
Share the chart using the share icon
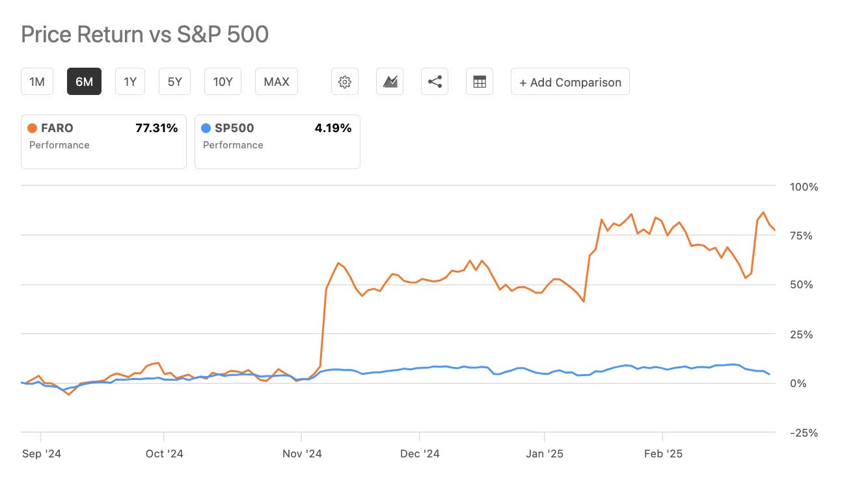pyautogui.click(x=434, y=81)
